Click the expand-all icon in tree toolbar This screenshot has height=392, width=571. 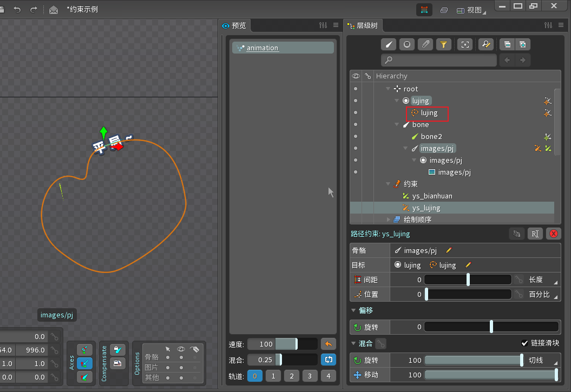tap(523, 44)
